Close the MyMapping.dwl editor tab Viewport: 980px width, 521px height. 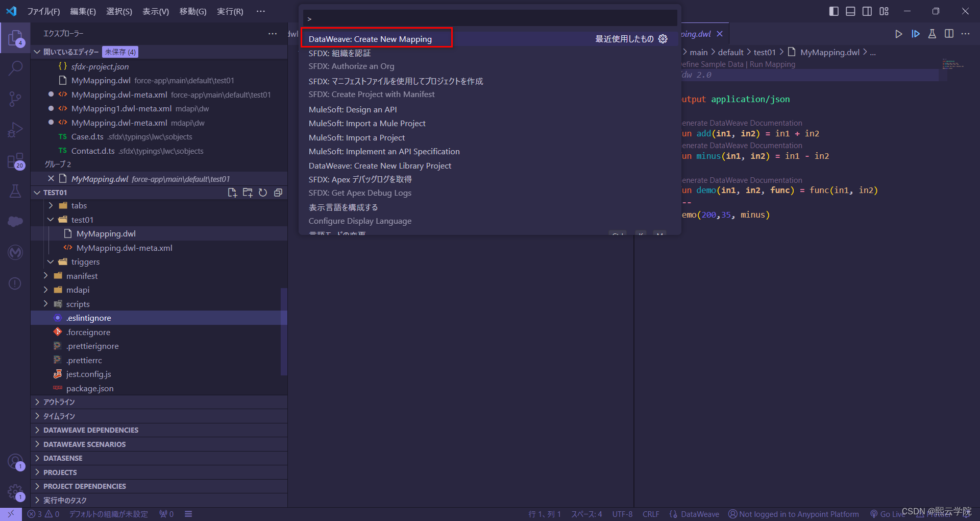click(x=720, y=34)
